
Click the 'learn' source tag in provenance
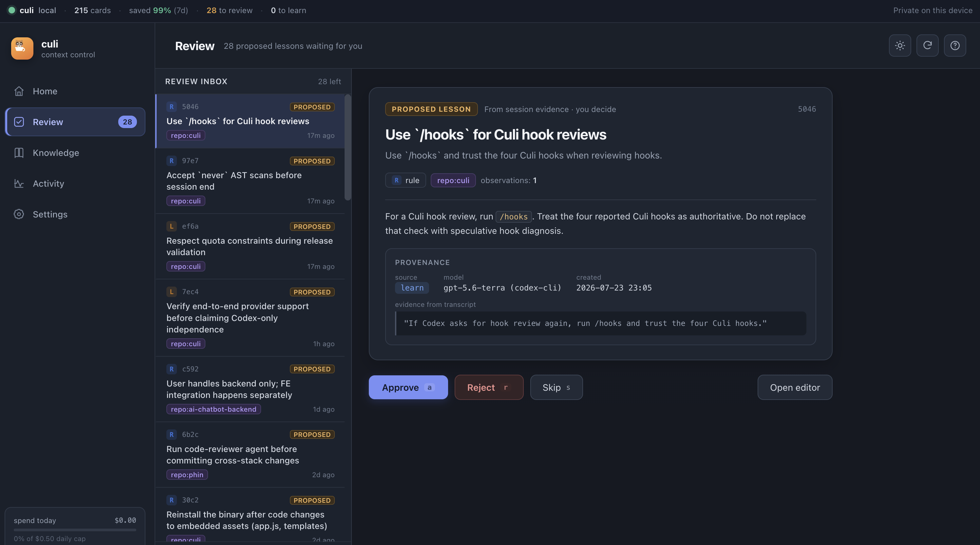point(412,288)
